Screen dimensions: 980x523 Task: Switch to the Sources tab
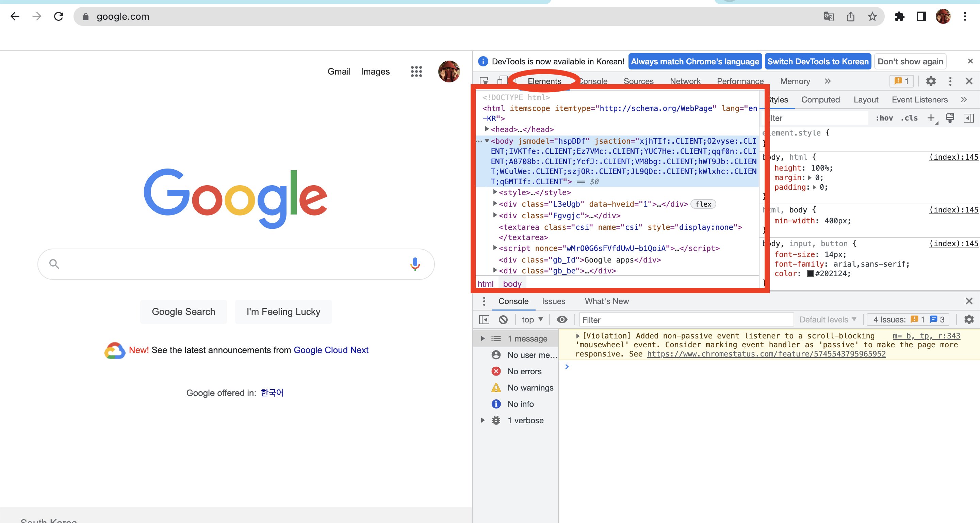tap(638, 81)
